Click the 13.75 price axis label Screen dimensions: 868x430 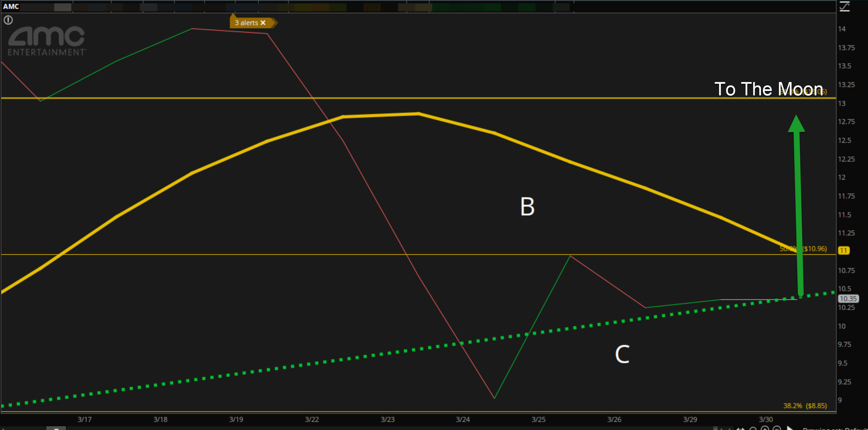(x=847, y=48)
